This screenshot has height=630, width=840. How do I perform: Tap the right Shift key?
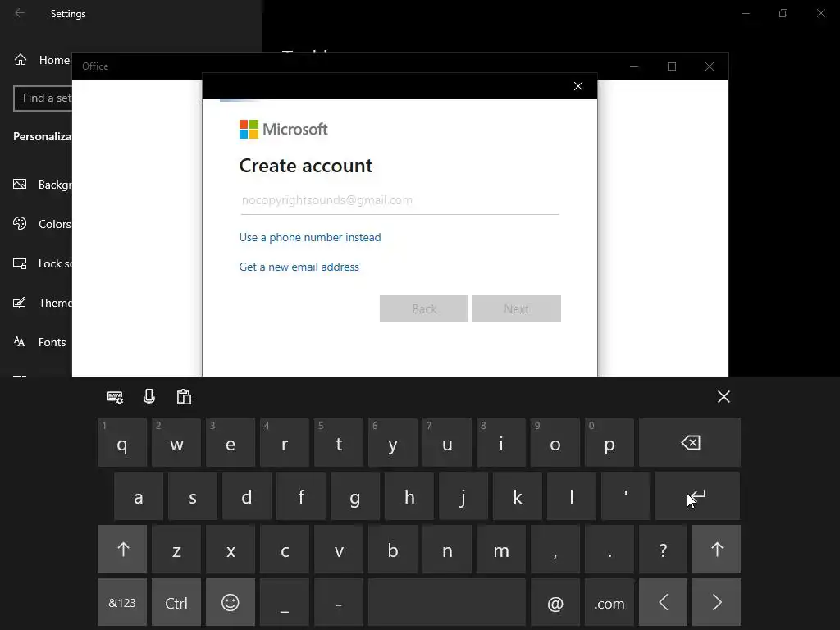coord(717,550)
